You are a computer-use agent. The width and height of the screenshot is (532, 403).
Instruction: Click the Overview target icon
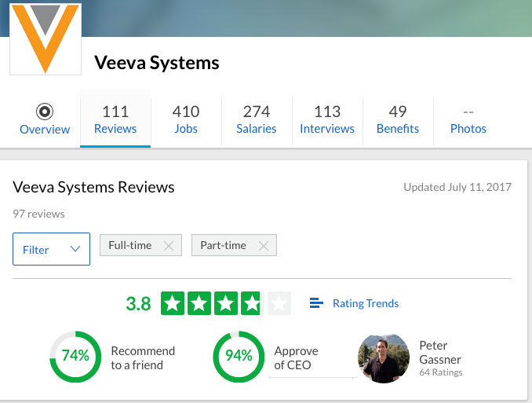(45, 111)
